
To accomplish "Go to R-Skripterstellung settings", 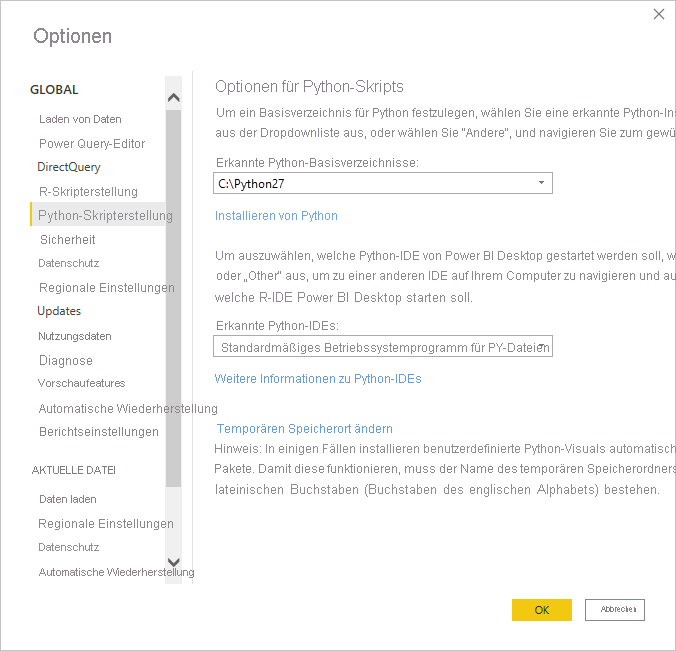I will coord(88,191).
